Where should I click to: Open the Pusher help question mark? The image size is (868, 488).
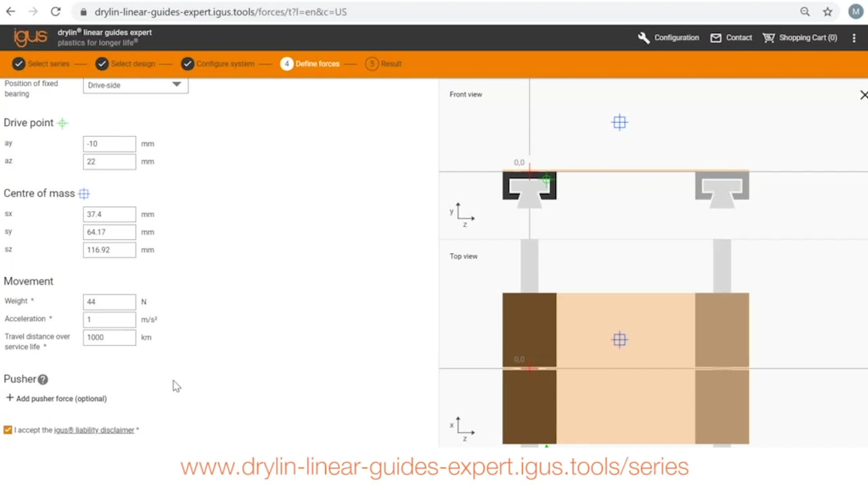[43, 380]
